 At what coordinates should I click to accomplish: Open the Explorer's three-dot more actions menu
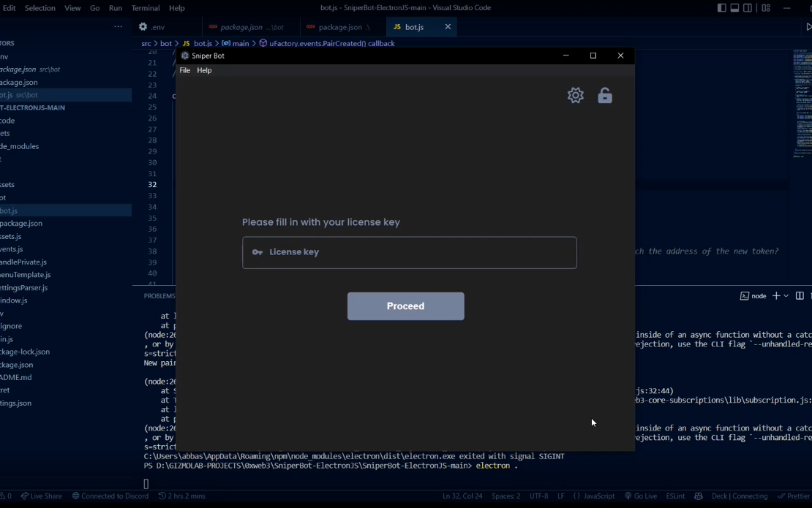point(118,27)
